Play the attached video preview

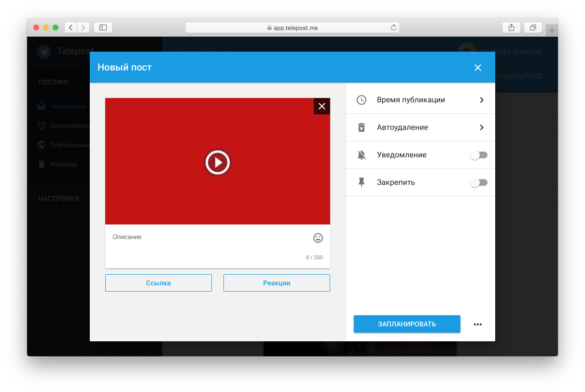217,162
